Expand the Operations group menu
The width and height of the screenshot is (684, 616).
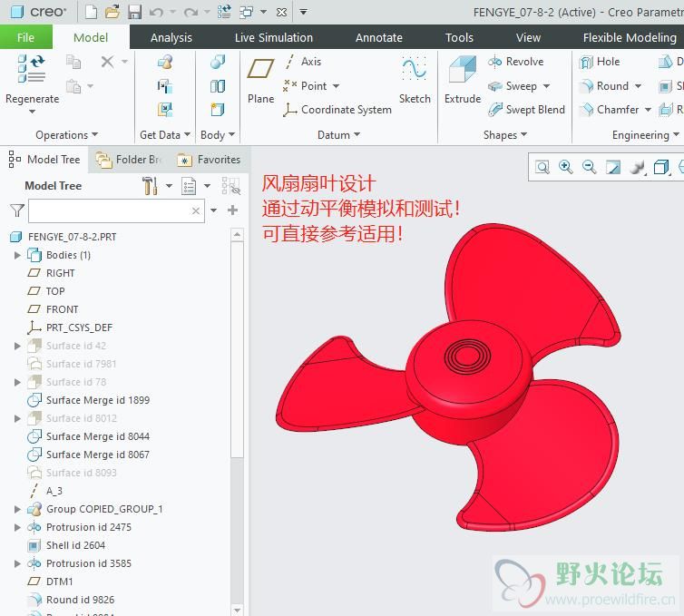[67, 135]
